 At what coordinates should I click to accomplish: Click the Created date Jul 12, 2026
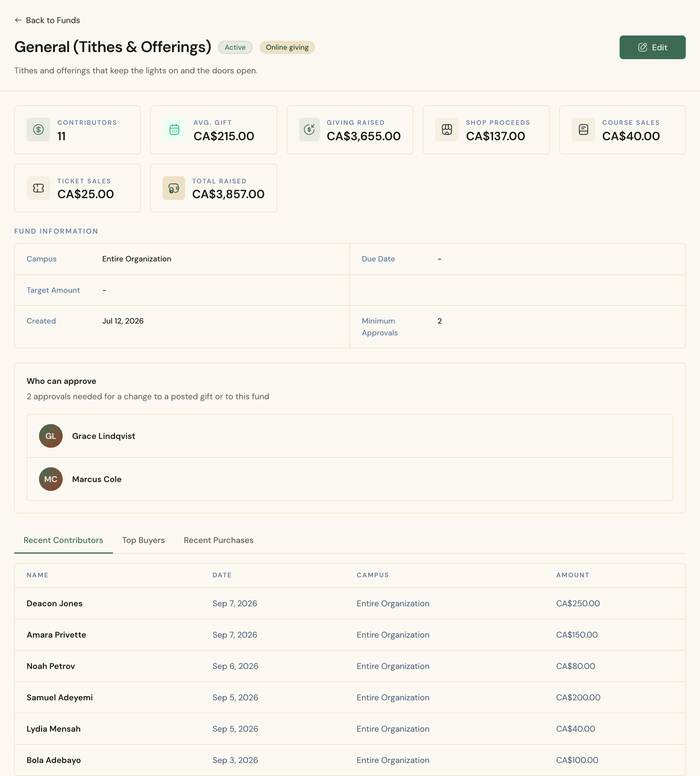click(123, 321)
